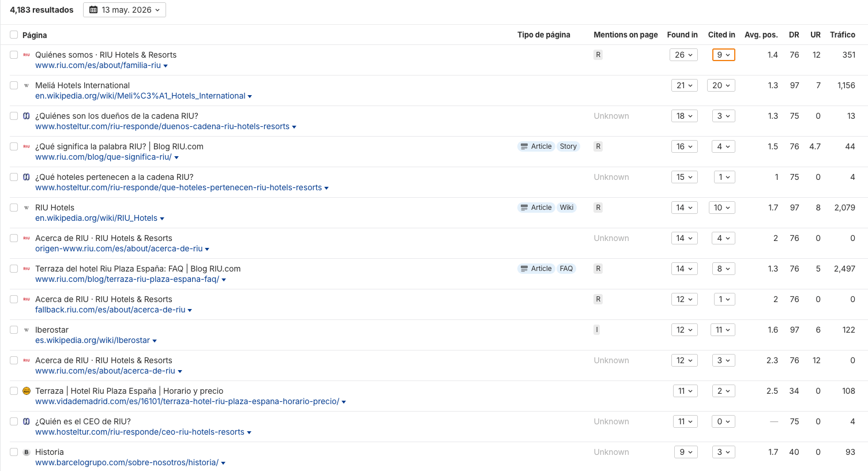The image size is (868, 471).
Task: Click the R mention badge in the que-significa-riu row
Action: tap(598, 146)
